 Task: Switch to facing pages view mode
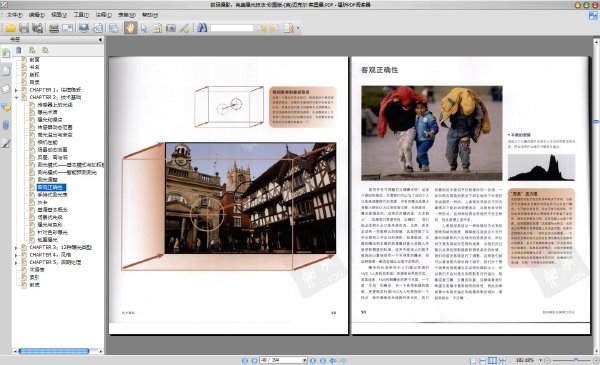tap(492, 360)
